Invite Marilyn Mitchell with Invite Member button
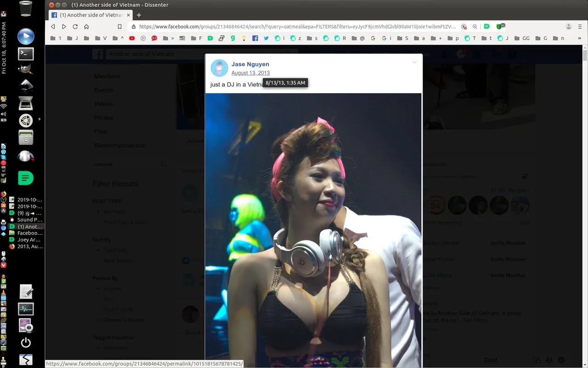Screen dimensions: 588x368 (508, 243)
